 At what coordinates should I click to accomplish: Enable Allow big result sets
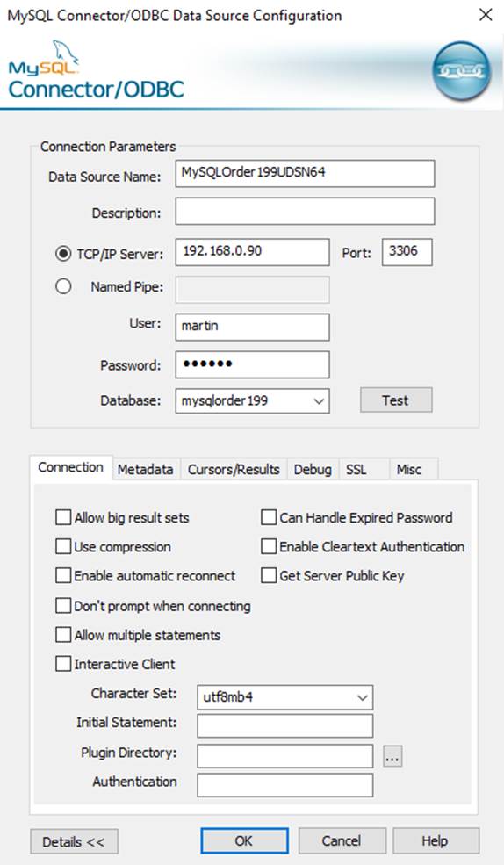click(63, 517)
